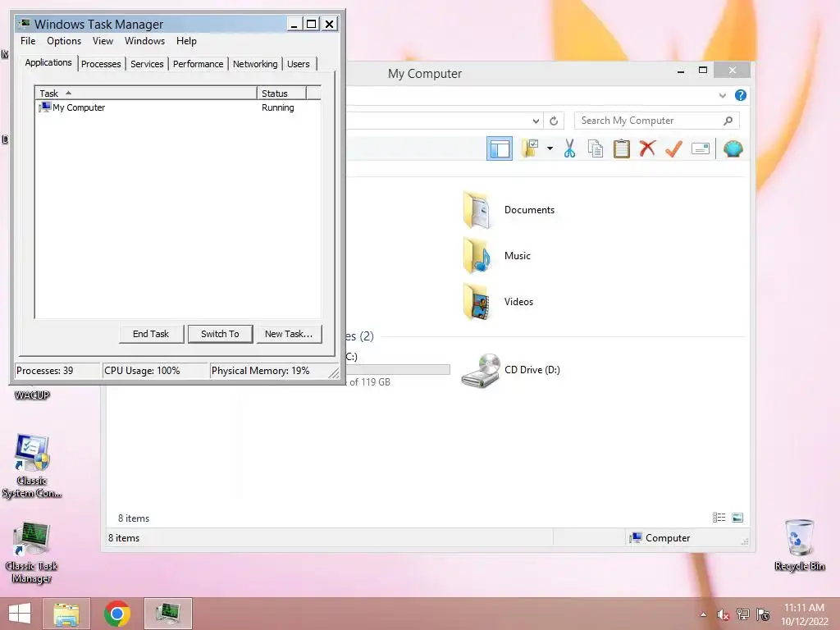The height and width of the screenshot is (630, 840).
Task: Select the Documents folder
Action: (509, 210)
